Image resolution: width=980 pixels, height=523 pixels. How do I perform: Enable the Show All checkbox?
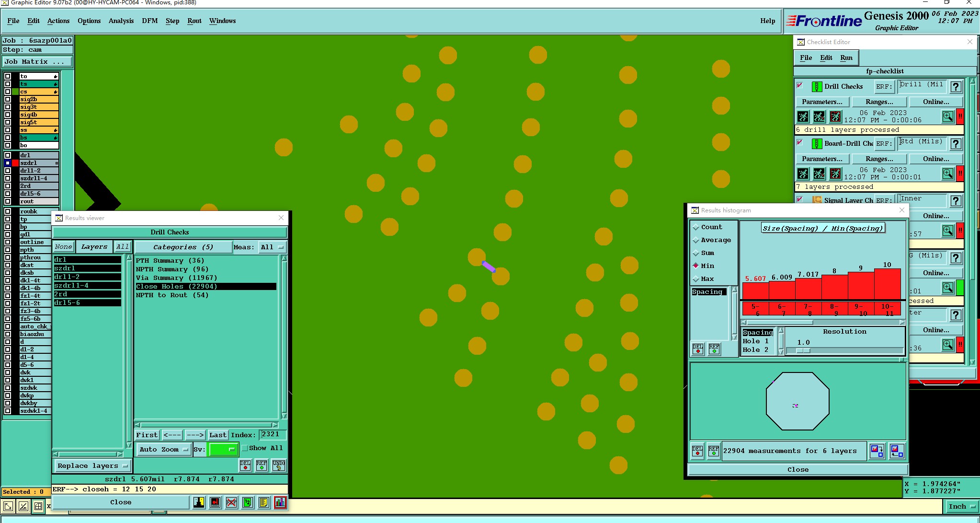(245, 448)
